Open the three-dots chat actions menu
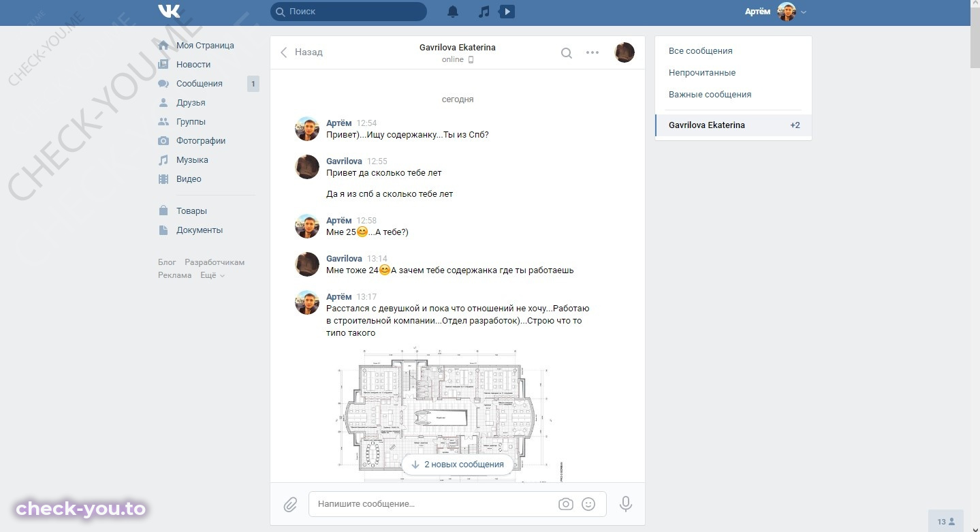The image size is (980, 532). pyautogui.click(x=592, y=52)
